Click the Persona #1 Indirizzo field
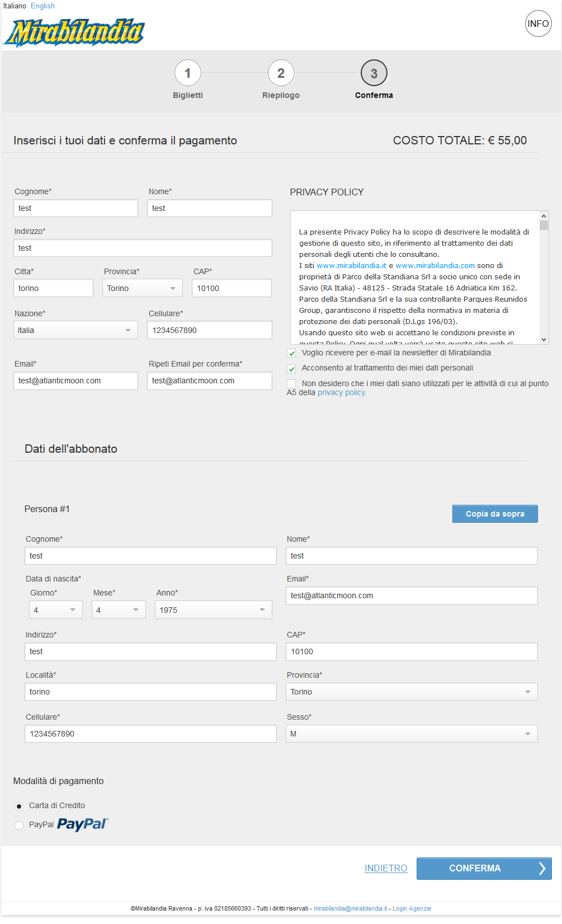Viewport: 562px width, 924px height. click(x=150, y=651)
